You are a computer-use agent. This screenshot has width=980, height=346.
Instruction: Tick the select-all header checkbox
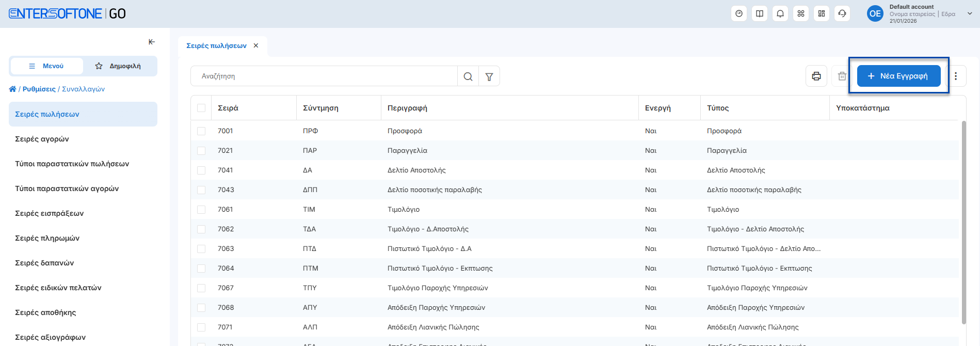(x=201, y=108)
